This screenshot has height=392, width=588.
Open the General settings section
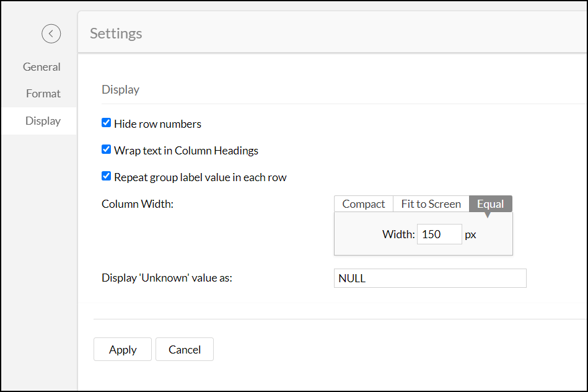42,66
